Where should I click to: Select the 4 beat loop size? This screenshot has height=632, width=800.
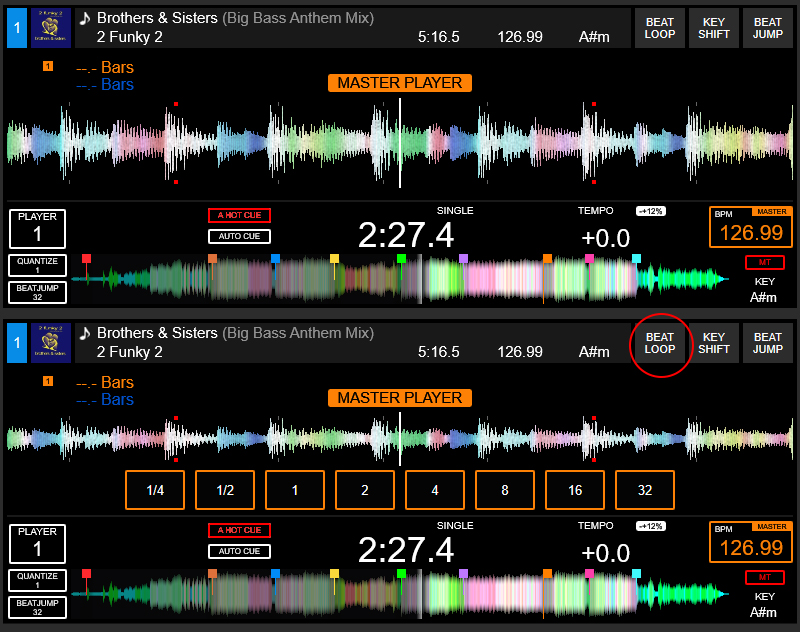[x=435, y=490]
